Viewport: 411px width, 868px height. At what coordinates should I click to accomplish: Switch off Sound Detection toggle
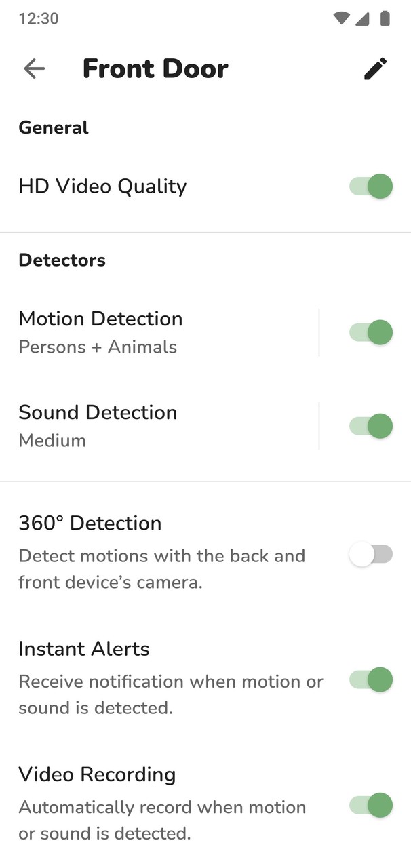(371, 426)
